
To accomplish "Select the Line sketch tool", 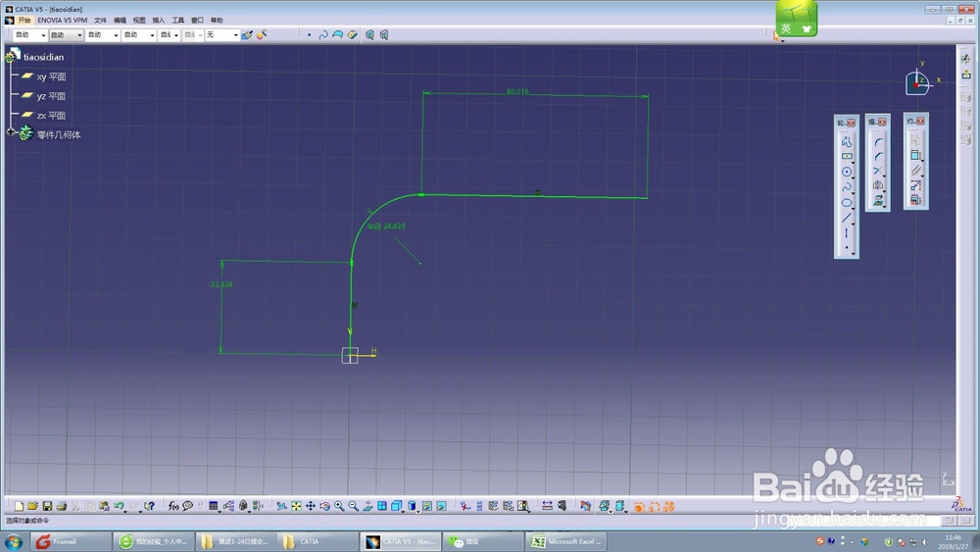I will pyautogui.click(x=847, y=218).
